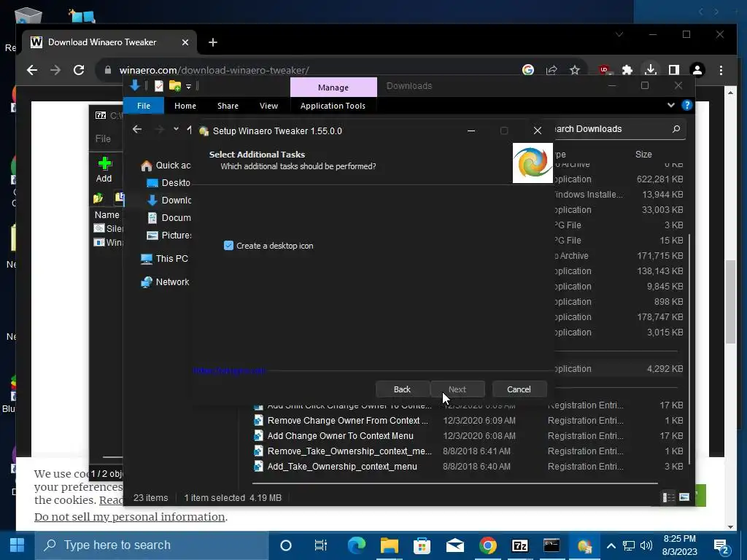Select Remove Change Owner From Context file
The width and height of the screenshot is (747, 560).
(x=348, y=421)
